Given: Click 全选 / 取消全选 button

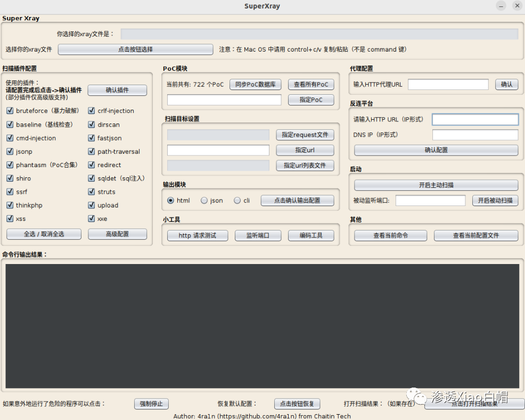Looking at the screenshot, I should pyautogui.click(x=44, y=234).
